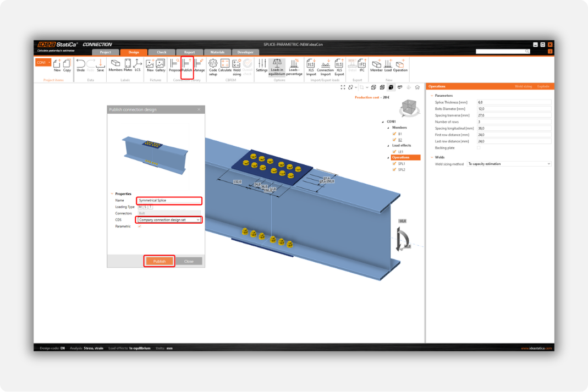588x392 pixels.
Task: Collapse the Parameters section
Action: (432, 96)
